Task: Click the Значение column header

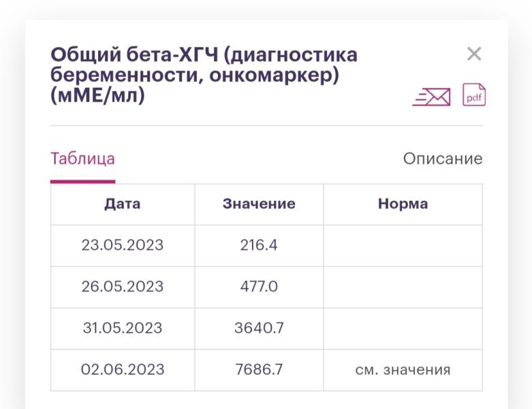Action: 259,204
